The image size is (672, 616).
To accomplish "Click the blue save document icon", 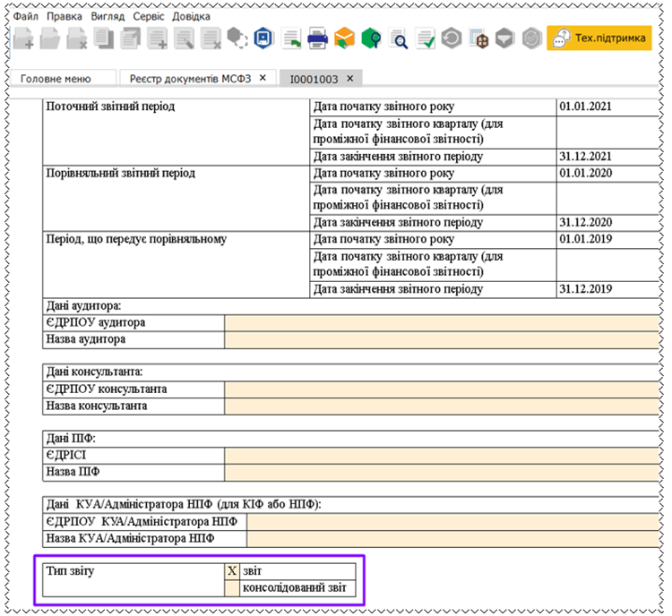I will click(263, 38).
